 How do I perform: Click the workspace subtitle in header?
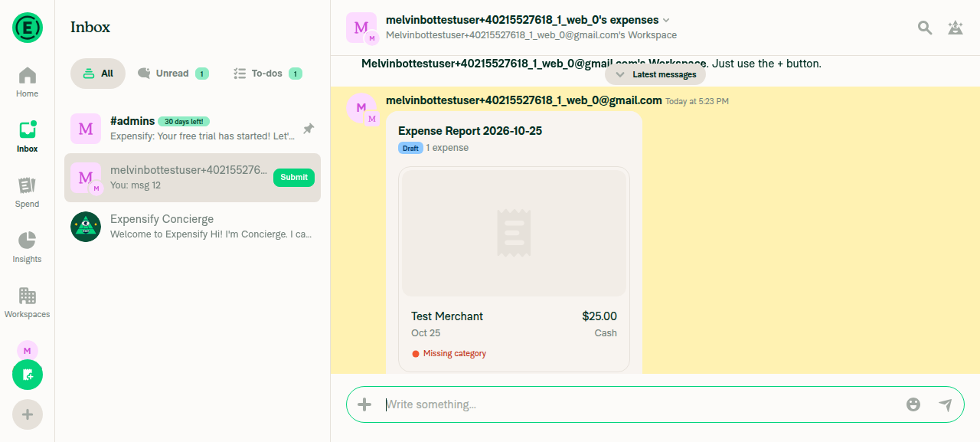[x=531, y=35]
